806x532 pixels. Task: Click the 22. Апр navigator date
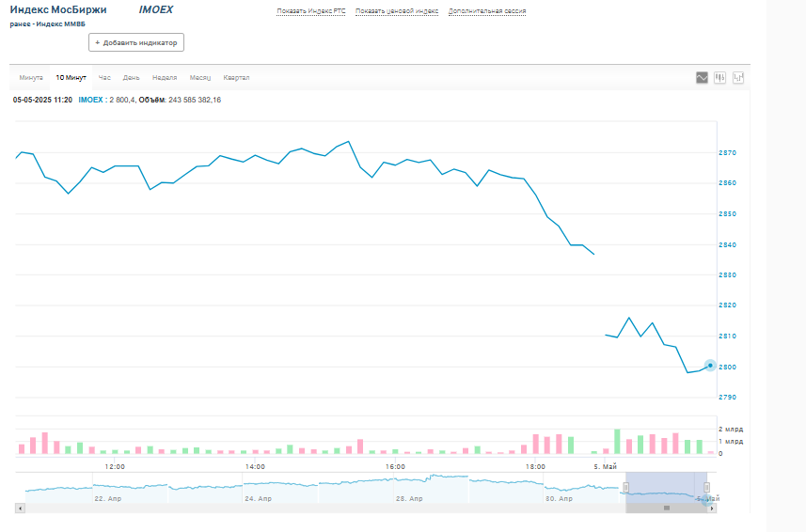coord(108,498)
